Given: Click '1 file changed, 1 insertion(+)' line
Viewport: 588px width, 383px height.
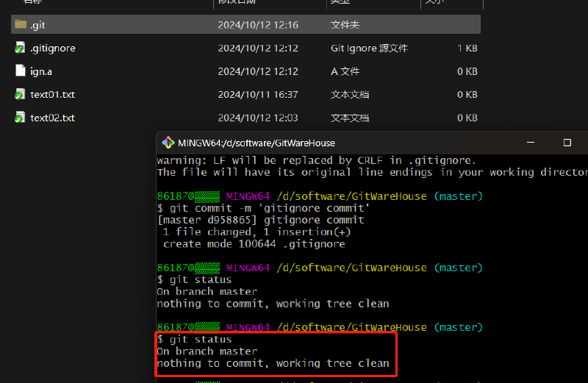Looking at the screenshot, I should click(x=257, y=232).
